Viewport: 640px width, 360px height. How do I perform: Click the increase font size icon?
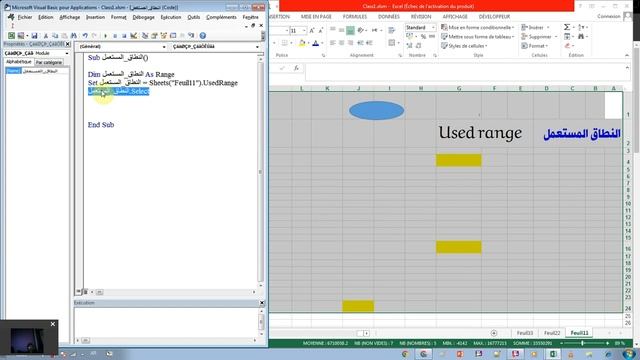[x=312, y=31]
